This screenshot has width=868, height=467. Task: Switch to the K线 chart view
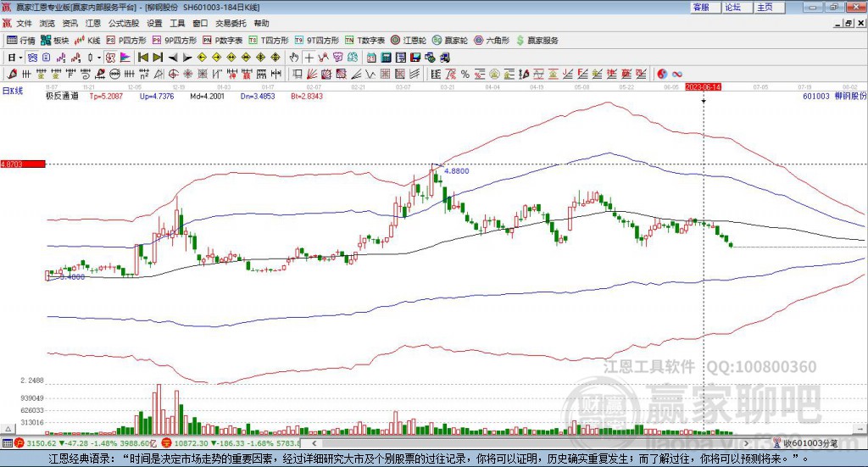coord(87,41)
